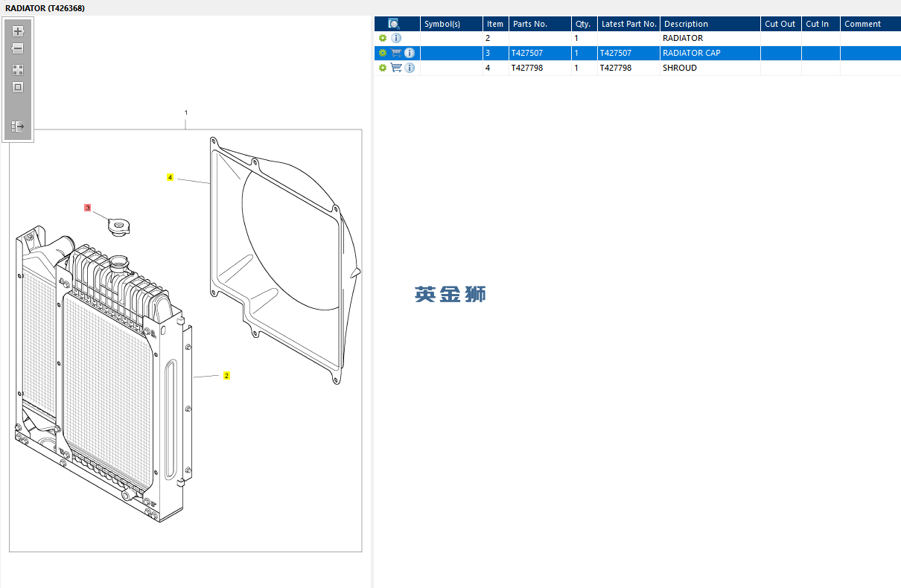Image resolution: width=901 pixels, height=588 pixels.
Task: Click the green gear icon for RADIATOR CAP
Action: click(383, 53)
